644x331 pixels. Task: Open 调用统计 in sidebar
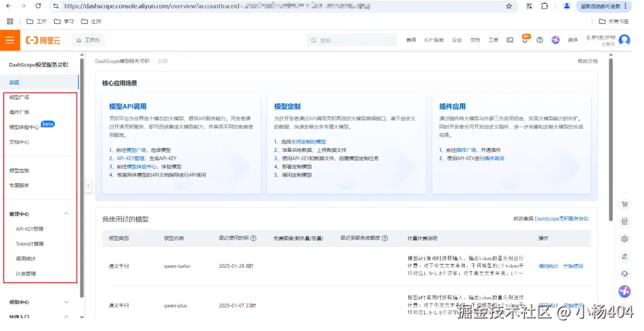tap(25, 259)
